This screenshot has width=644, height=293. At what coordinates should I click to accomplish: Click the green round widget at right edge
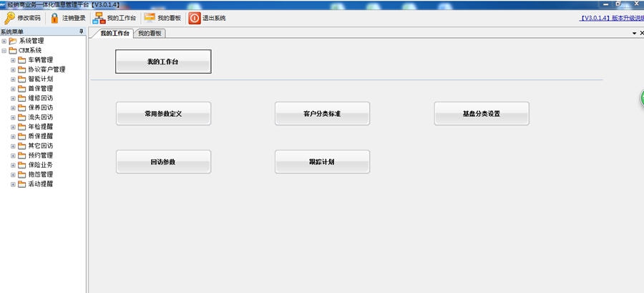click(642, 99)
